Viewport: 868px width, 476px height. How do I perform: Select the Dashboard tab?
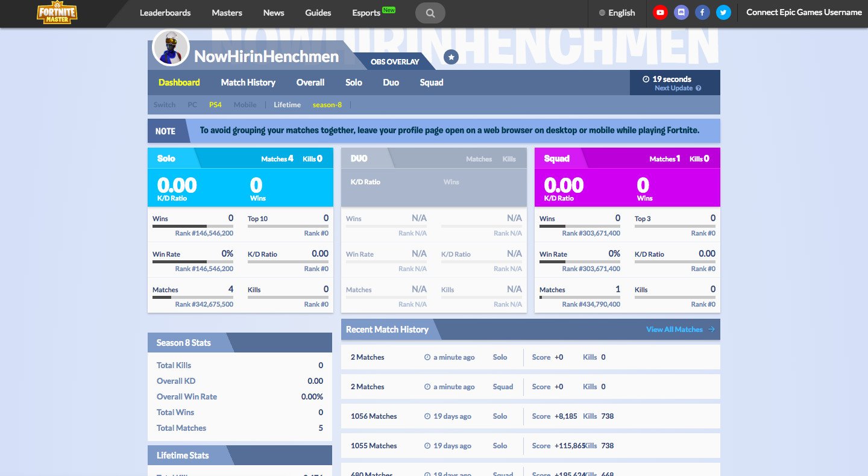pyautogui.click(x=179, y=83)
